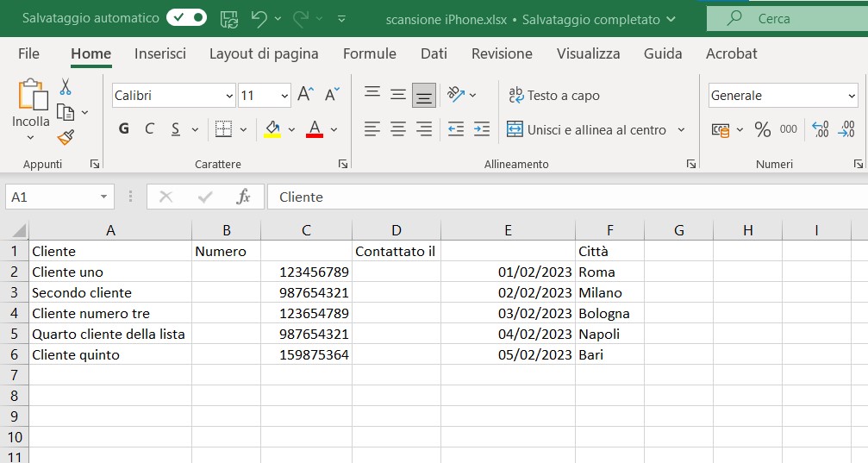Image resolution: width=868 pixels, height=463 pixels.
Task: Apply the red font color button
Action: click(x=315, y=129)
